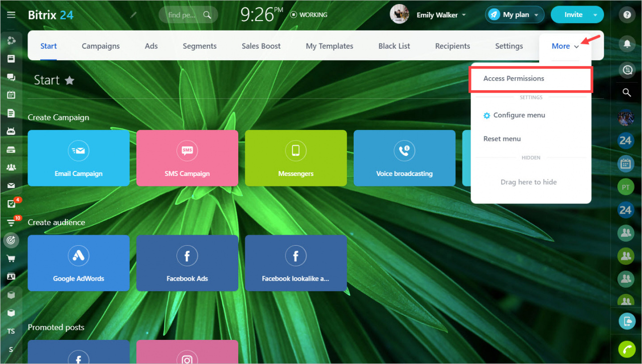Open the Segments tab
The image size is (642, 364).
(200, 46)
